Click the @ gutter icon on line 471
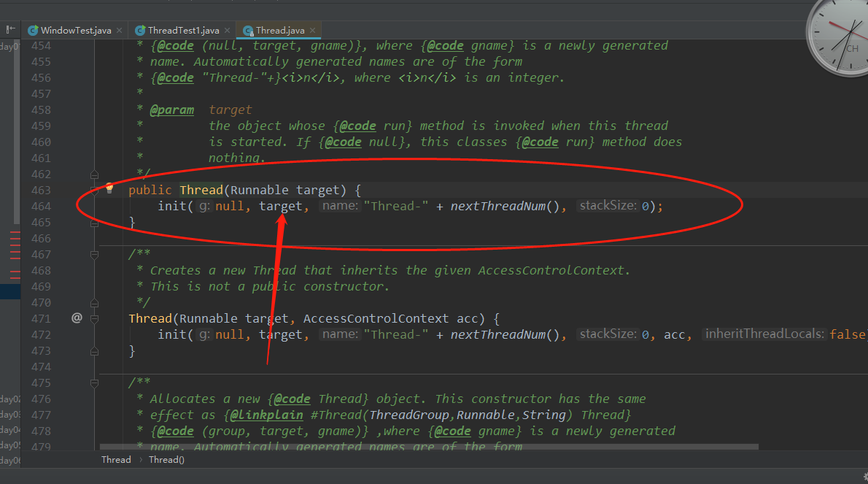Viewport: 868px width, 484px height. 77,318
